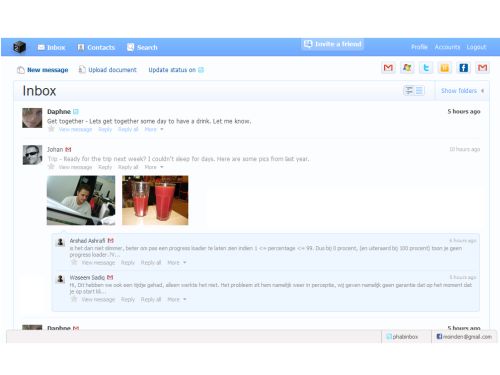This screenshot has width=500, height=375.
Task: Open photo of man at desk
Action: tap(81, 200)
